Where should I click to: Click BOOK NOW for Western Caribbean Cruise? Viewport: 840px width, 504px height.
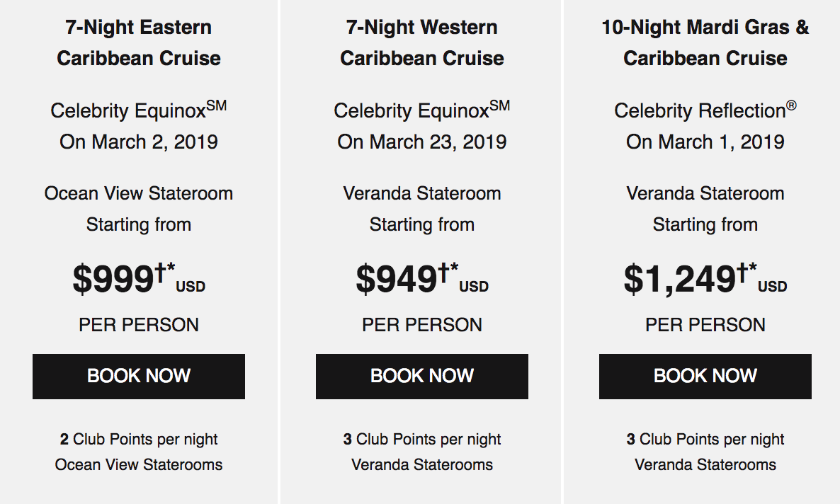pos(422,376)
